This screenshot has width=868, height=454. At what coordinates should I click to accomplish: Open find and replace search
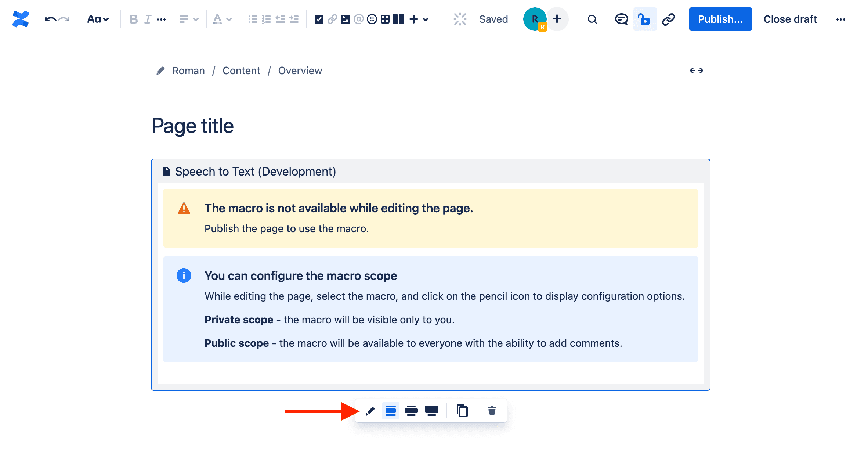point(592,19)
